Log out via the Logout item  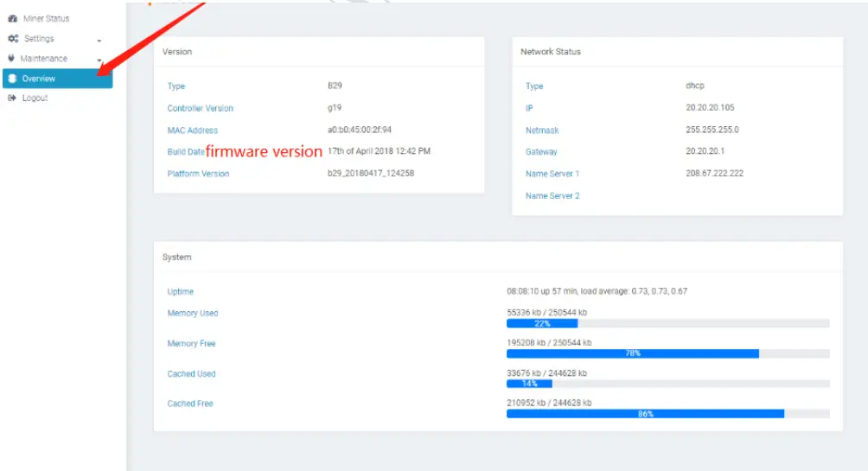coord(35,98)
